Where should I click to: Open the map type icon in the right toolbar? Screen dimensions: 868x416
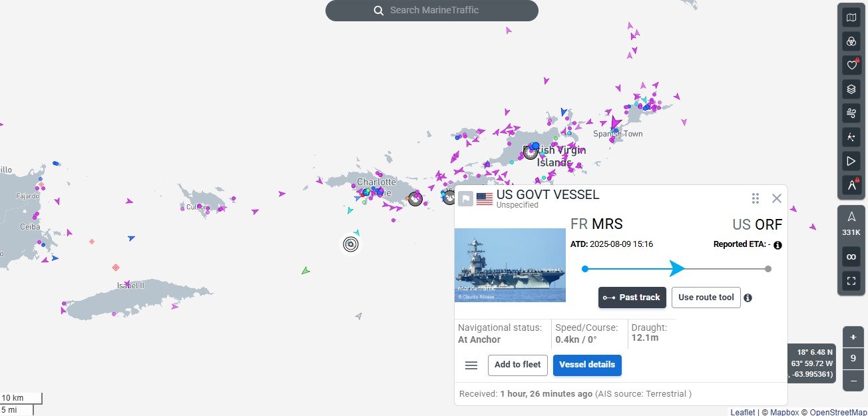coord(851,18)
